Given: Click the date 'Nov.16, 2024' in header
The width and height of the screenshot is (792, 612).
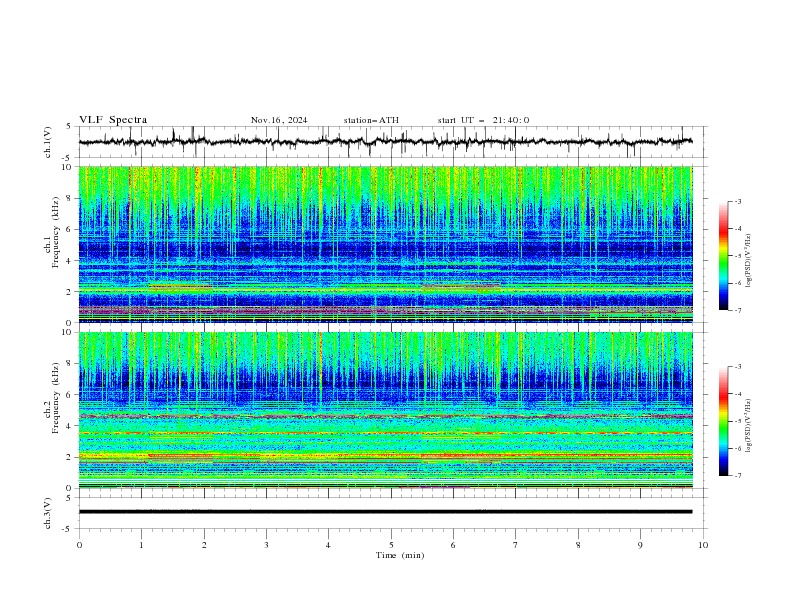Looking at the screenshot, I should tap(279, 120).
